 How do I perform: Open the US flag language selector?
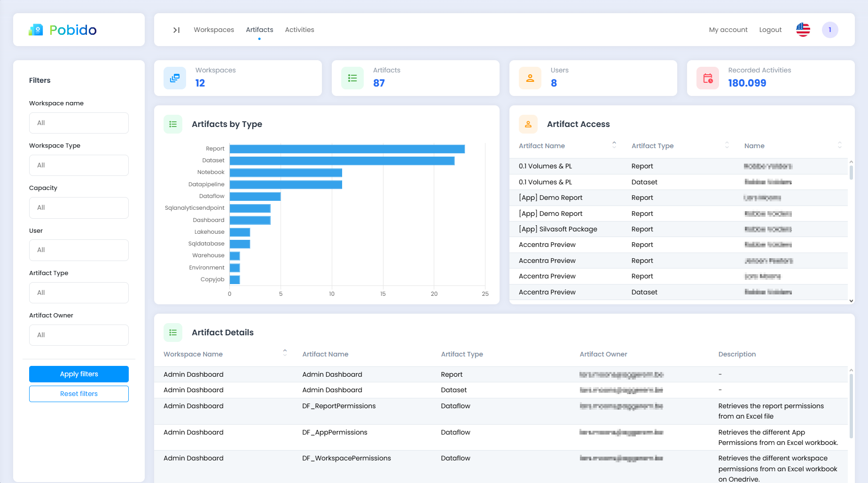803,30
